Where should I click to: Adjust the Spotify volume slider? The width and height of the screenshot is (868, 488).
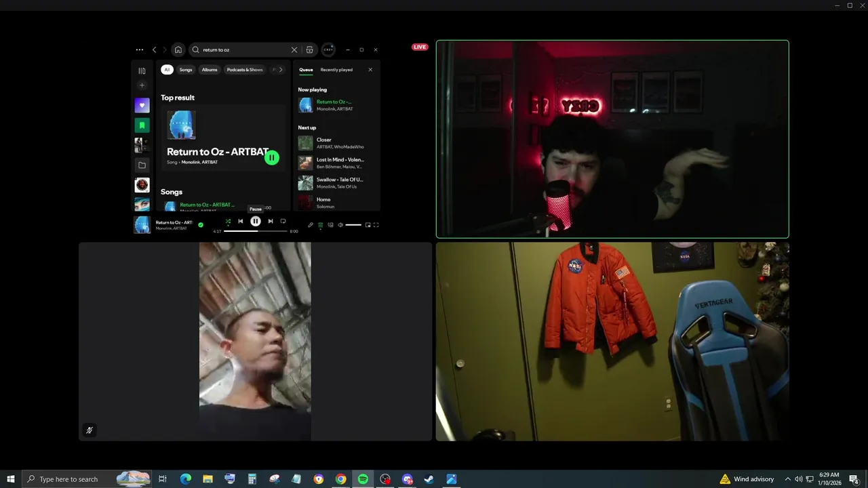click(x=353, y=225)
